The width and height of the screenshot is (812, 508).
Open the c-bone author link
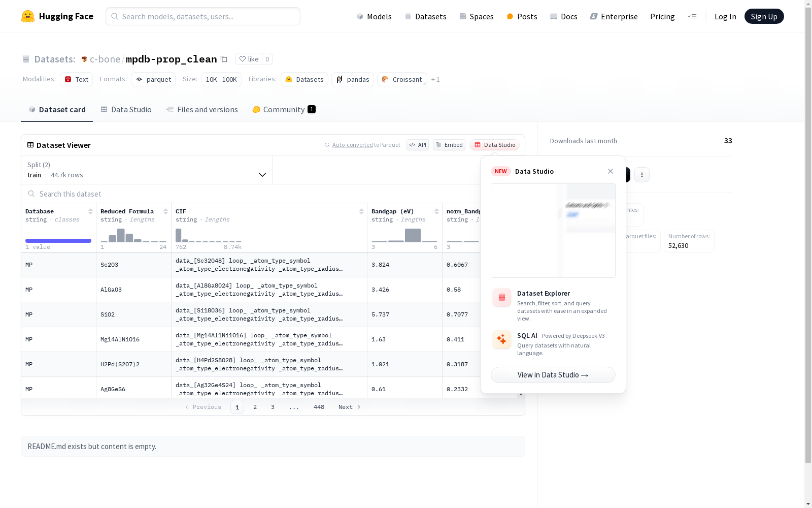(105, 59)
